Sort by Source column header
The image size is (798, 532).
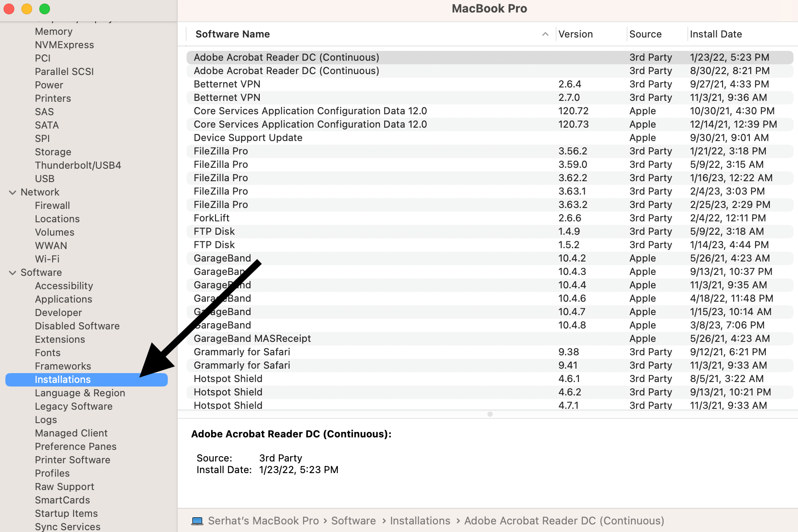(x=645, y=34)
